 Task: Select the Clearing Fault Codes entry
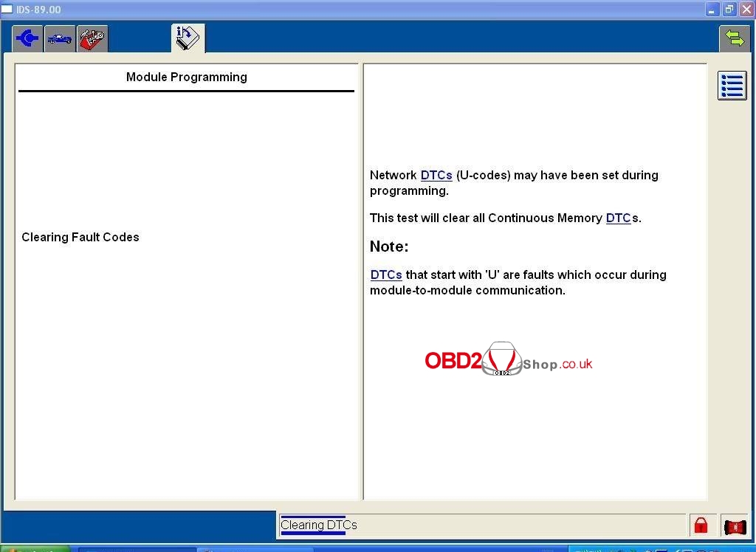[x=80, y=238]
